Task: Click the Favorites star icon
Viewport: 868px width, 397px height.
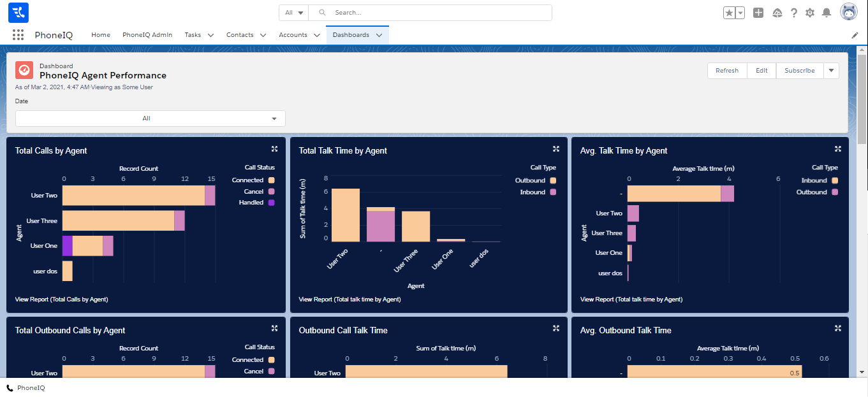Action: point(729,13)
